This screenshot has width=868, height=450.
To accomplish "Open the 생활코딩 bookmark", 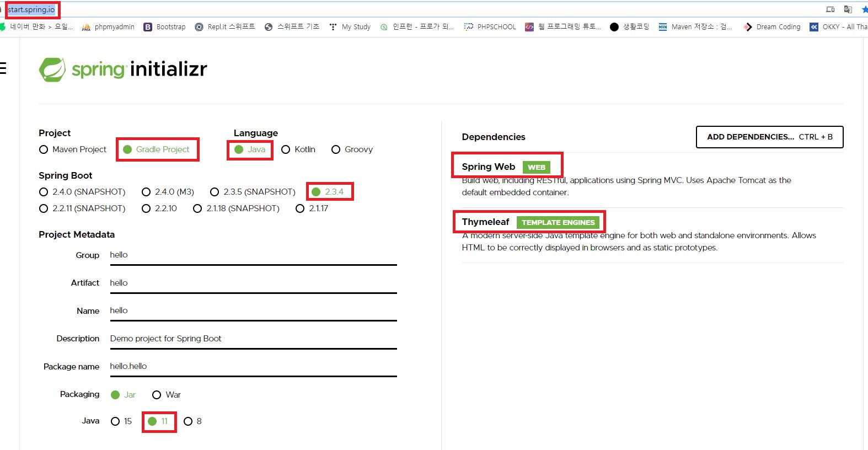I will [630, 26].
